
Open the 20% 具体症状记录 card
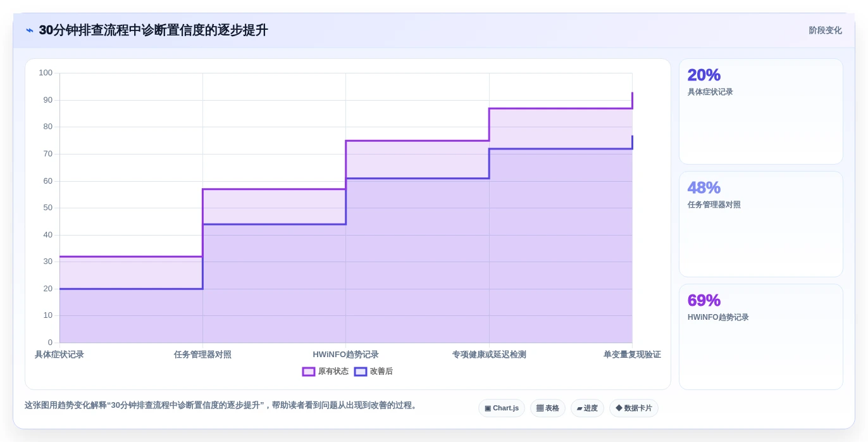coord(761,111)
